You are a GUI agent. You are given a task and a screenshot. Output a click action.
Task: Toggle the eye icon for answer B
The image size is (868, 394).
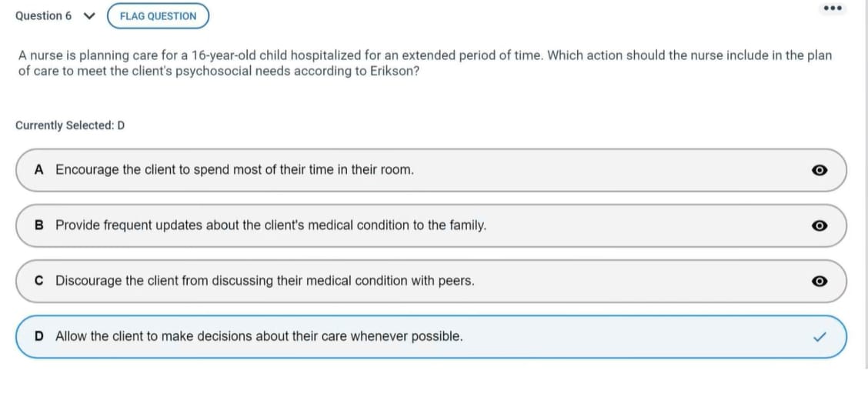(x=820, y=225)
